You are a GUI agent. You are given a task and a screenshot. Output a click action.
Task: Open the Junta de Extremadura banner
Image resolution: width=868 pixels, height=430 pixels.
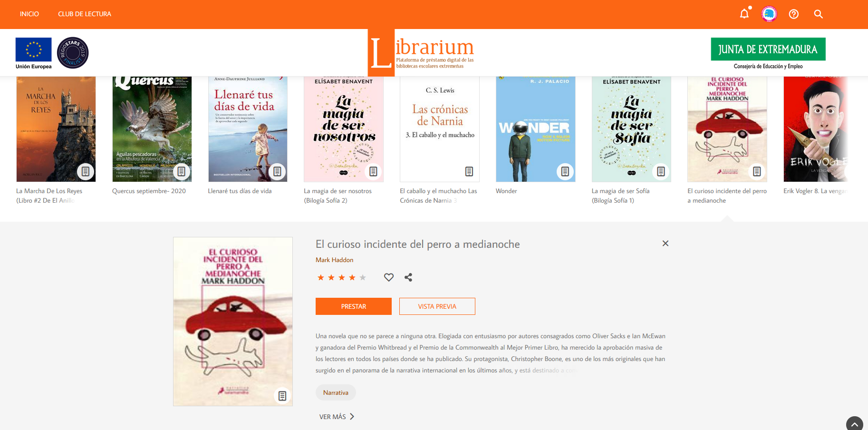coord(768,53)
